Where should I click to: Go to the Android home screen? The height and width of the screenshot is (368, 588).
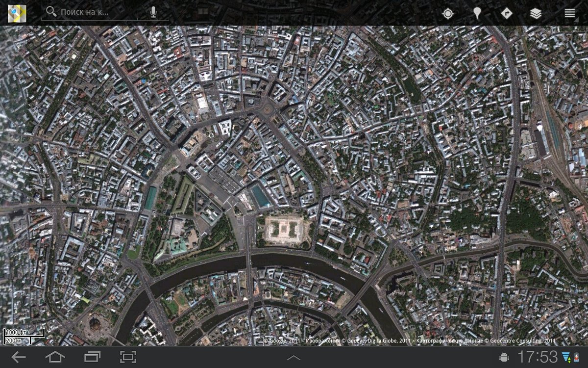point(55,357)
